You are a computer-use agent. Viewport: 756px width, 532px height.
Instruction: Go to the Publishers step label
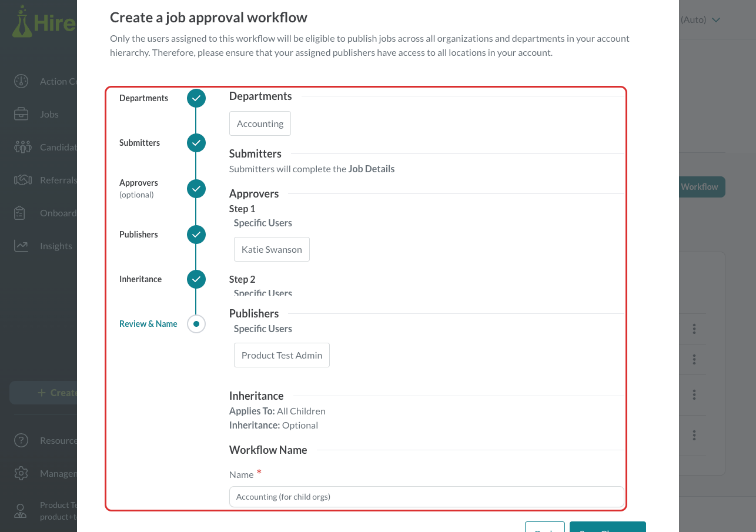(139, 235)
